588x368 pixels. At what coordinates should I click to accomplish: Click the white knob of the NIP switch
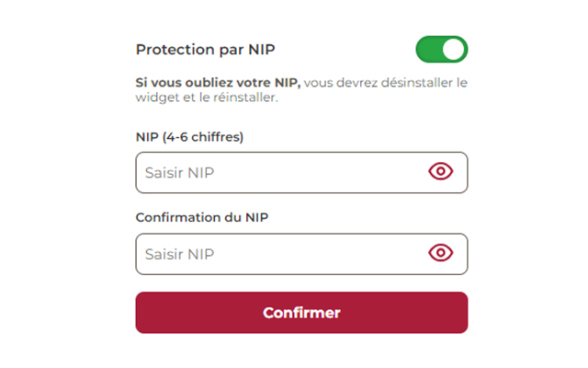[x=454, y=50]
